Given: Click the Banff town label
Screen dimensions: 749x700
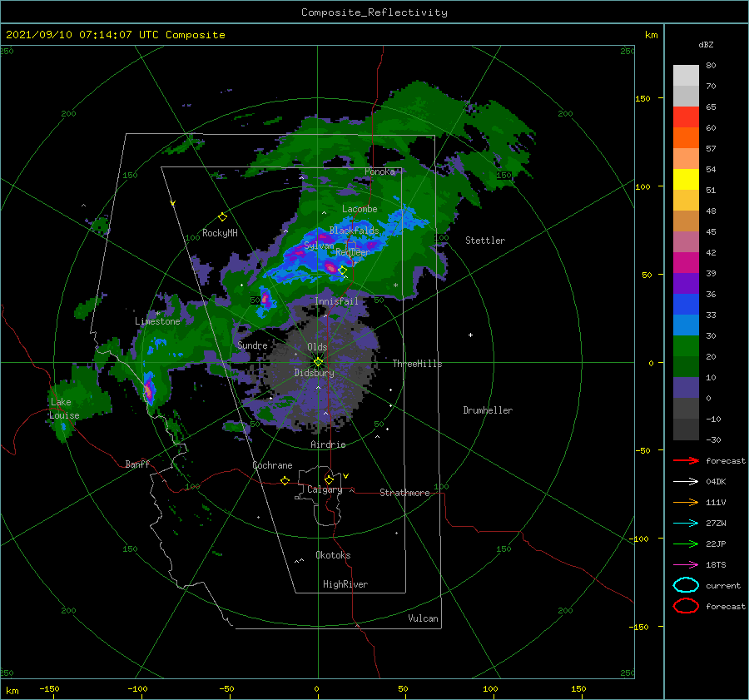Looking at the screenshot, I should 137,464.
